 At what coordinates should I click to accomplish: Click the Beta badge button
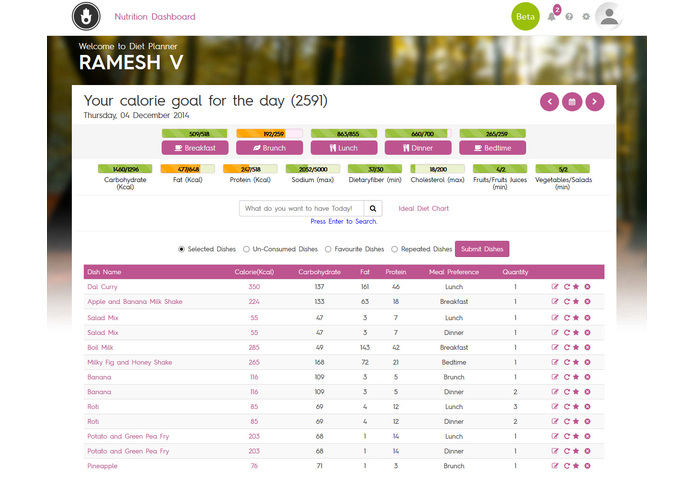pyautogui.click(x=525, y=16)
